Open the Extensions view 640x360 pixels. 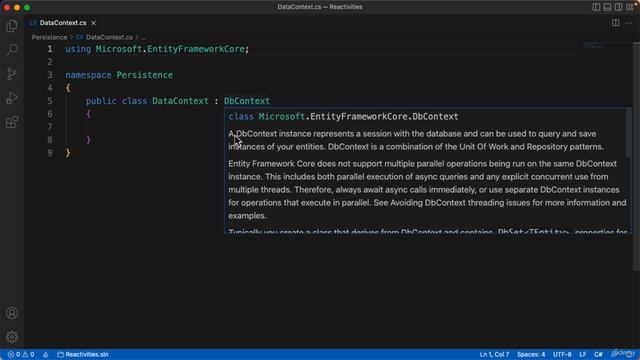[x=12, y=122]
